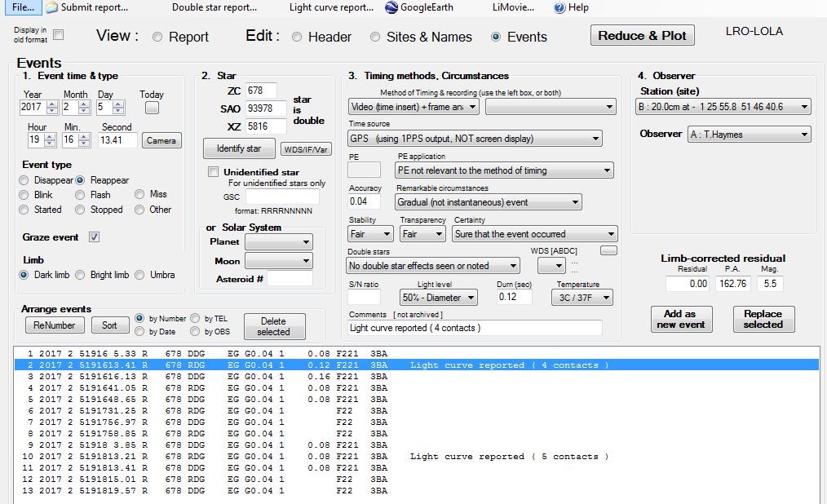Choose the Bright limb radio option
The width and height of the screenshot is (827, 504).
80,275
